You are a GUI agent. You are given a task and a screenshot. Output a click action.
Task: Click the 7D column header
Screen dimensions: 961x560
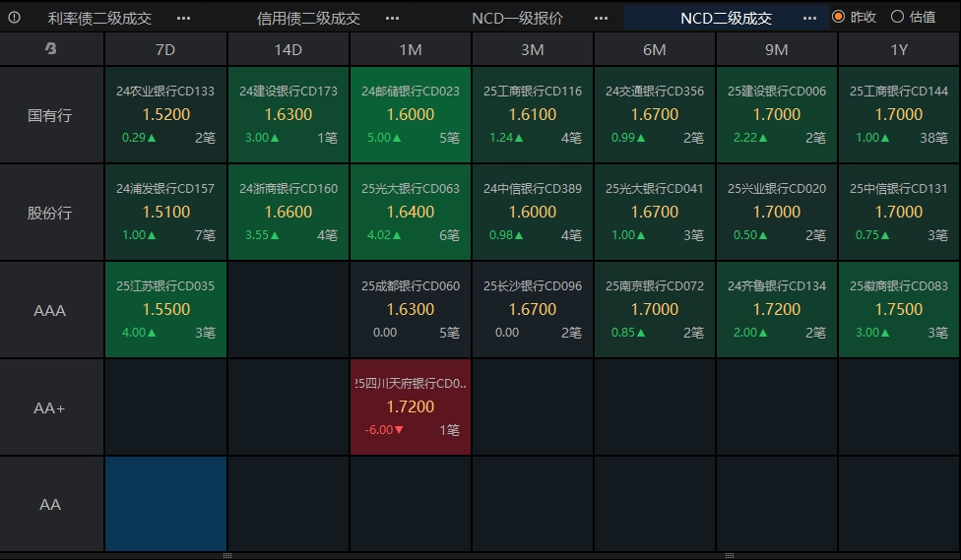pyautogui.click(x=165, y=49)
